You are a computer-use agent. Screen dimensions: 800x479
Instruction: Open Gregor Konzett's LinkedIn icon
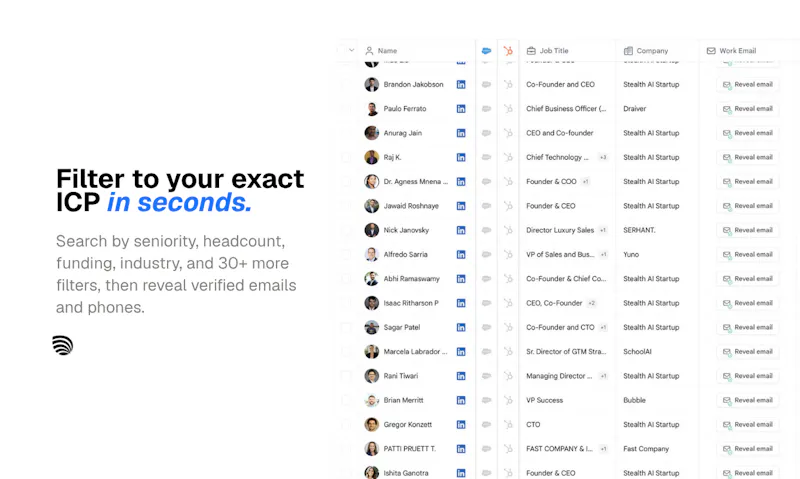tap(461, 424)
